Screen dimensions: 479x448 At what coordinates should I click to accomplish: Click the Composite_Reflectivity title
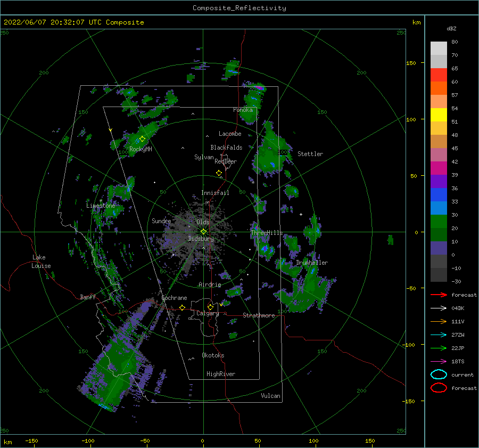(x=240, y=8)
